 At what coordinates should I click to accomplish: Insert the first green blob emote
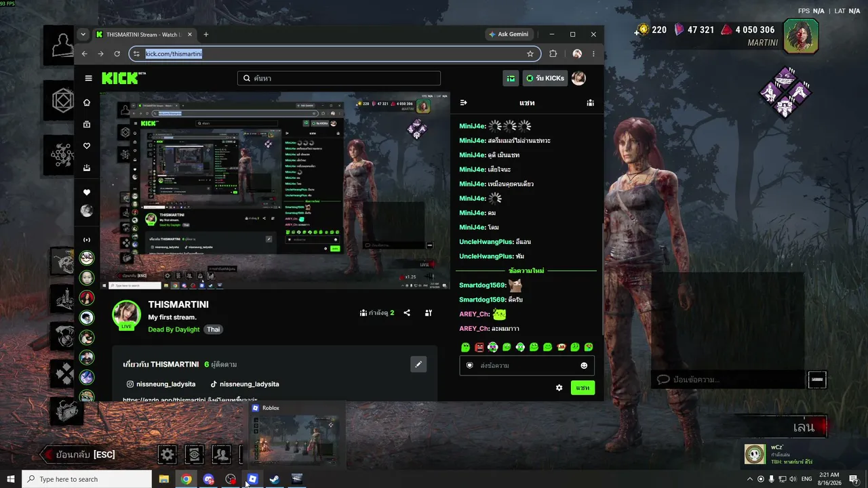(465, 347)
